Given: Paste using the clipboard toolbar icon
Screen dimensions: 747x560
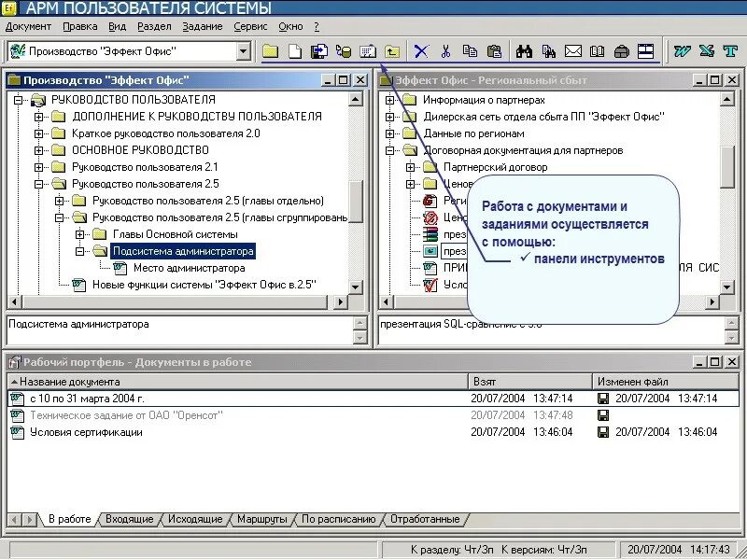Looking at the screenshot, I should [495, 51].
